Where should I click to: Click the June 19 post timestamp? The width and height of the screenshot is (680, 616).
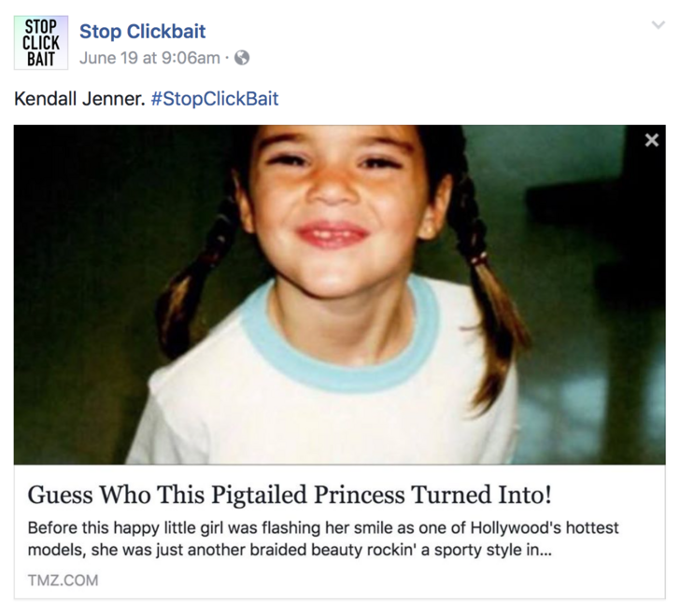tap(149, 58)
